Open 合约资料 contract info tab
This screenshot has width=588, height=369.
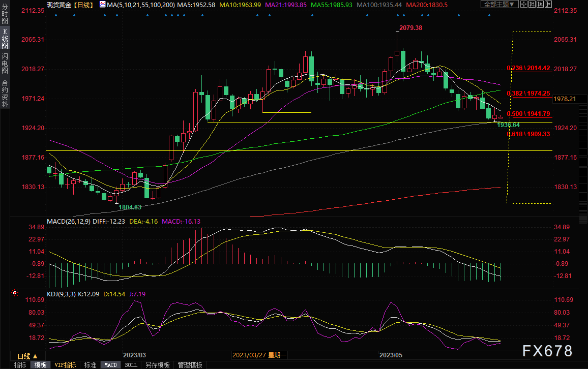pos(5,94)
